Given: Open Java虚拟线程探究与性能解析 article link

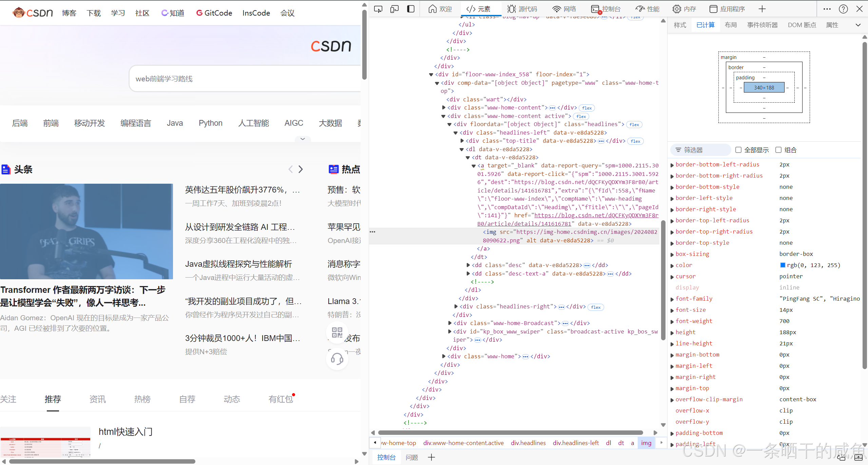Looking at the screenshot, I should tap(238, 264).
